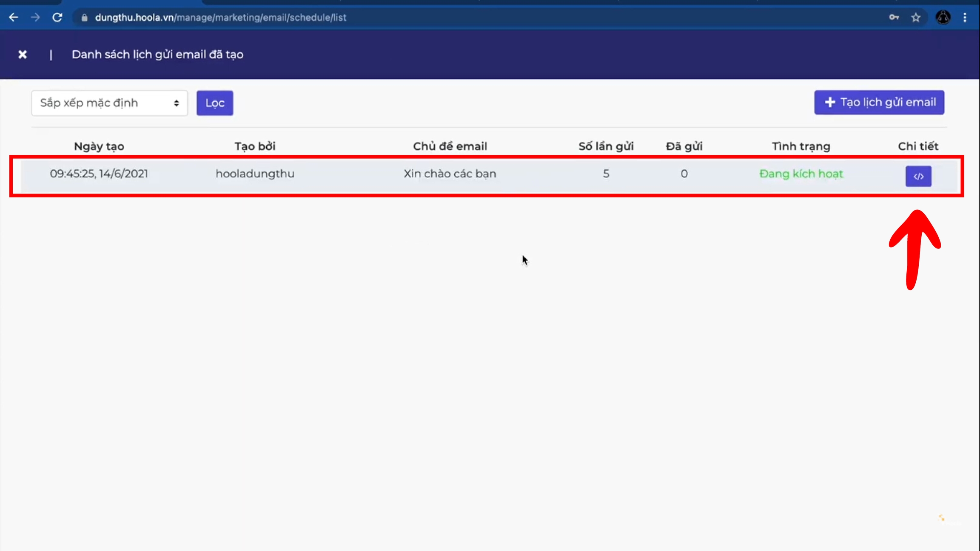This screenshot has width=980, height=551.
Task: Expand the Sắp xếp mặc định dropdown
Action: click(109, 103)
